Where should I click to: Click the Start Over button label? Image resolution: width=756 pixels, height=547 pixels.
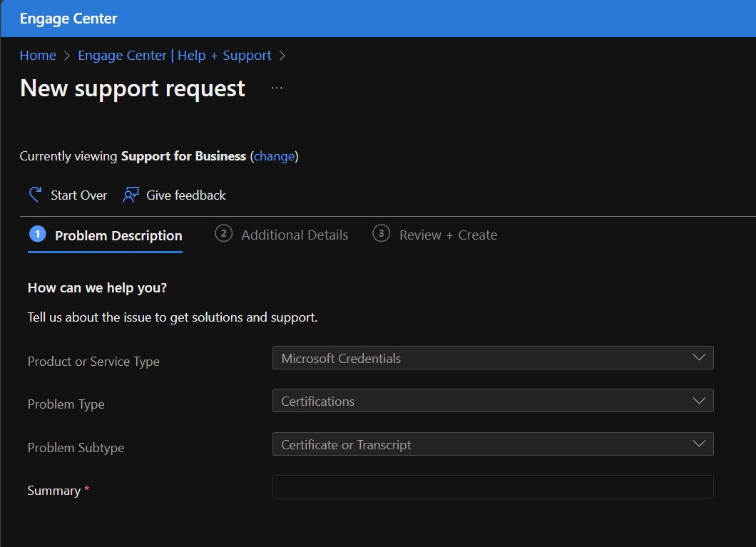click(79, 195)
